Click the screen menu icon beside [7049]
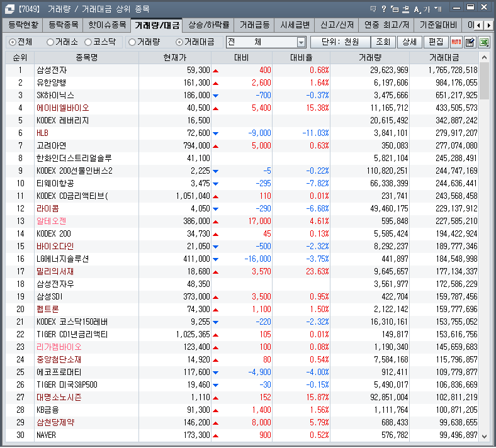Image resolution: width=496 pixels, height=448 pixels. [9, 9]
